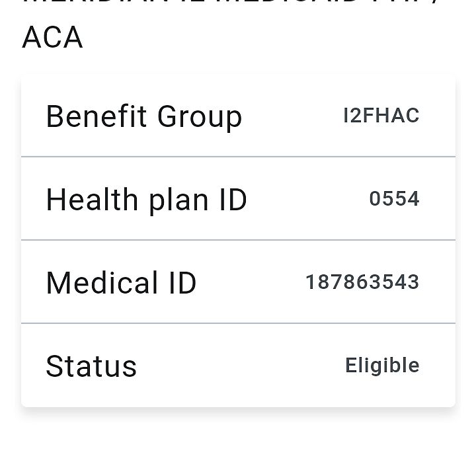This screenshot has width=476, height=476.
Task: Select the Status label
Action: pos(91,366)
